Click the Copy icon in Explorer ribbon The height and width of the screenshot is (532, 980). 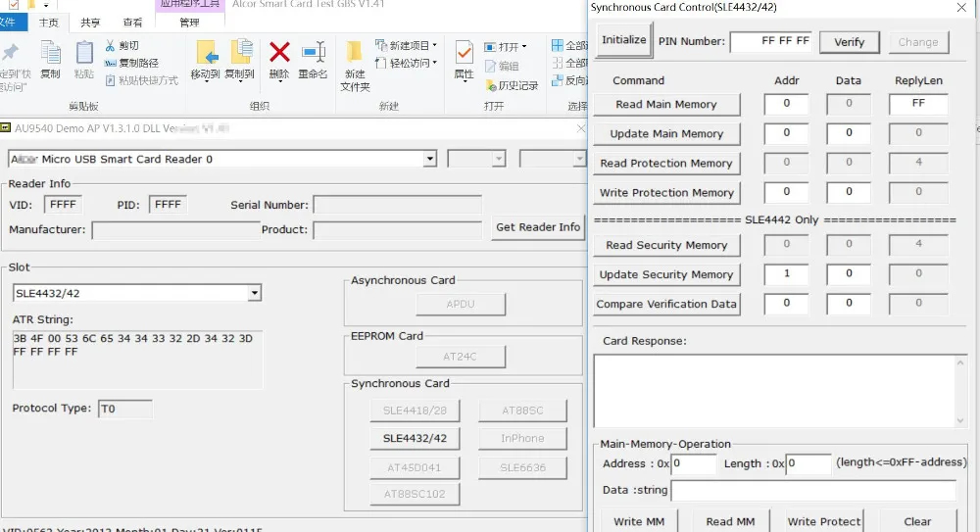[x=50, y=53]
